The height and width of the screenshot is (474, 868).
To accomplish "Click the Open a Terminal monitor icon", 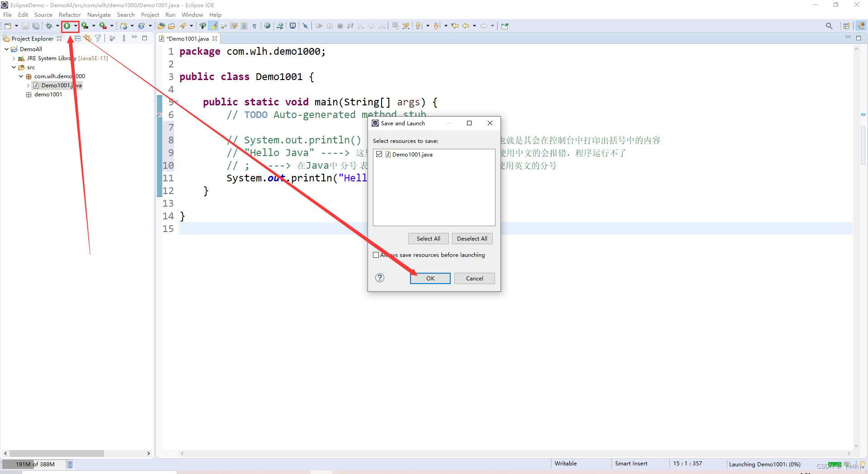I will click(x=292, y=26).
